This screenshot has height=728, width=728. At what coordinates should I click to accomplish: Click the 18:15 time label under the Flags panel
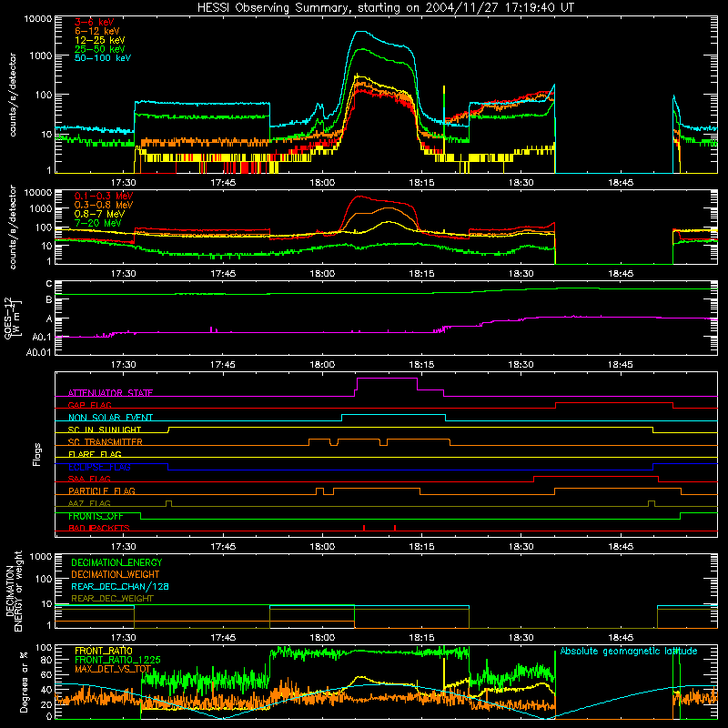[421, 547]
